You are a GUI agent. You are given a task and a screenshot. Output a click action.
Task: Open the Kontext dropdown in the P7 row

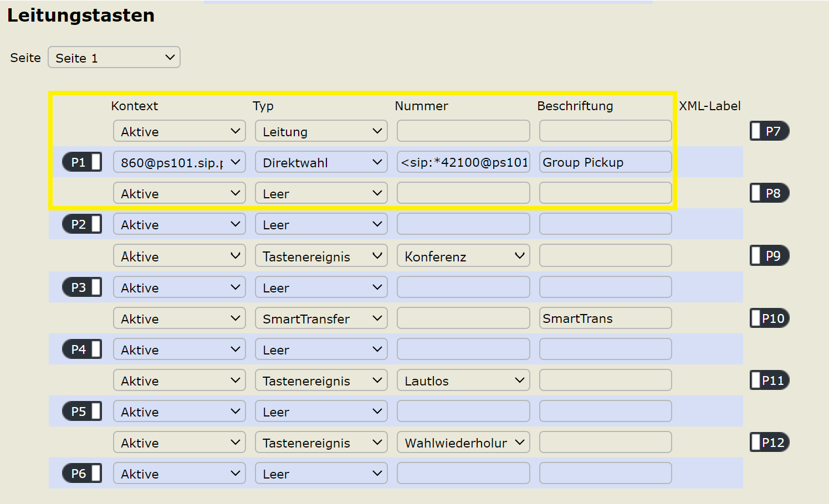tap(180, 131)
